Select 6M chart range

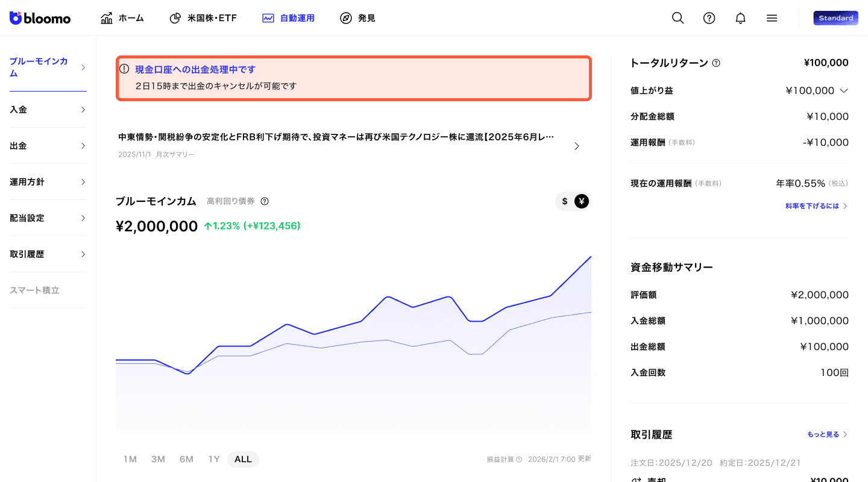(x=186, y=459)
